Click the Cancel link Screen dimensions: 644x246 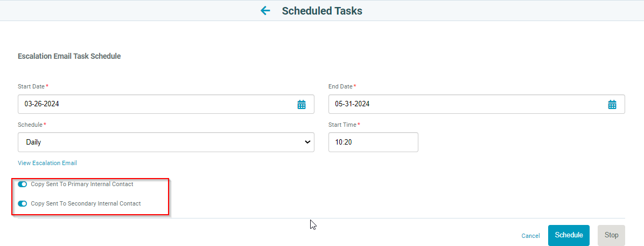[x=530, y=236]
